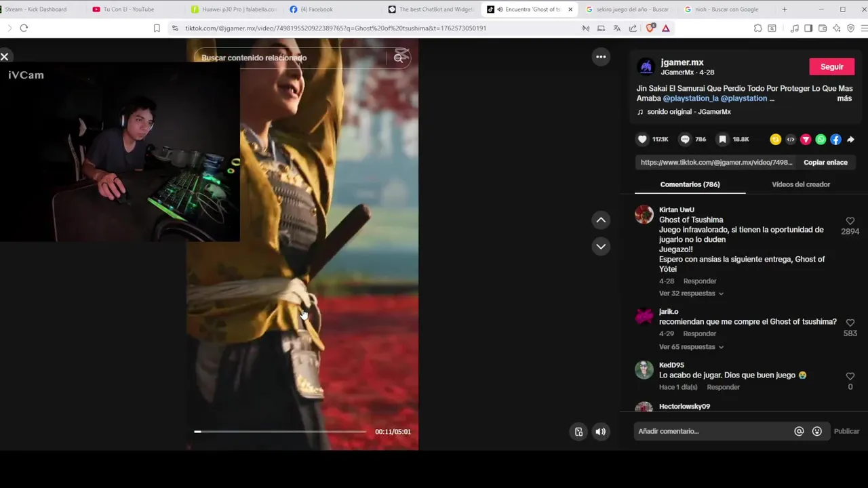Image resolution: width=868 pixels, height=488 pixels.
Task: Send to friends with the red paper-plane icon
Action: coord(806,140)
